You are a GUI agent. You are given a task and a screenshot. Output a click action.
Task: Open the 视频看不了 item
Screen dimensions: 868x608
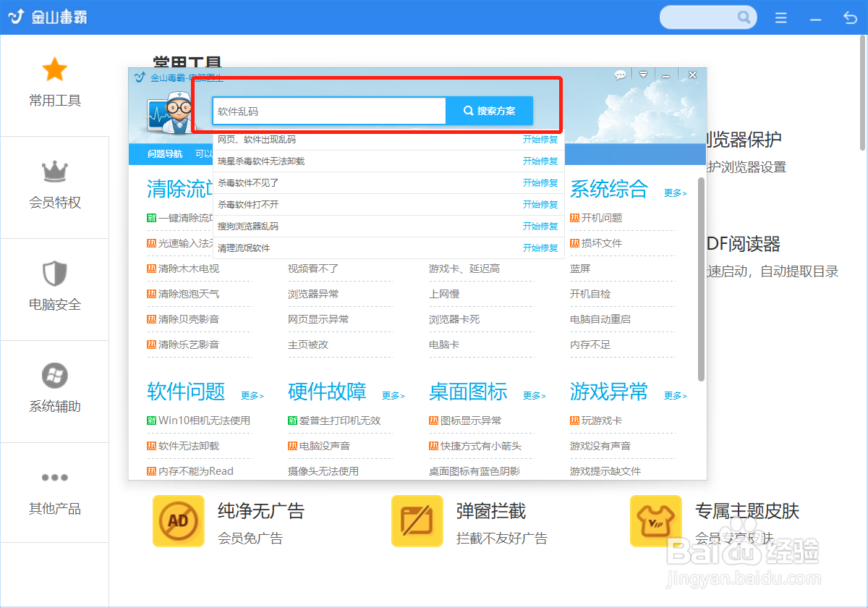click(x=313, y=269)
